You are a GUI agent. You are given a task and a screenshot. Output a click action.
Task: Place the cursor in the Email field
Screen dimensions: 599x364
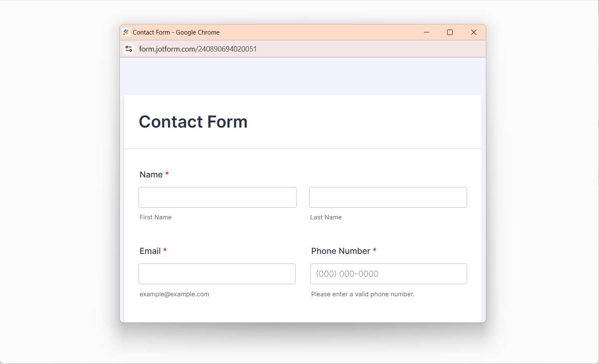click(x=217, y=274)
